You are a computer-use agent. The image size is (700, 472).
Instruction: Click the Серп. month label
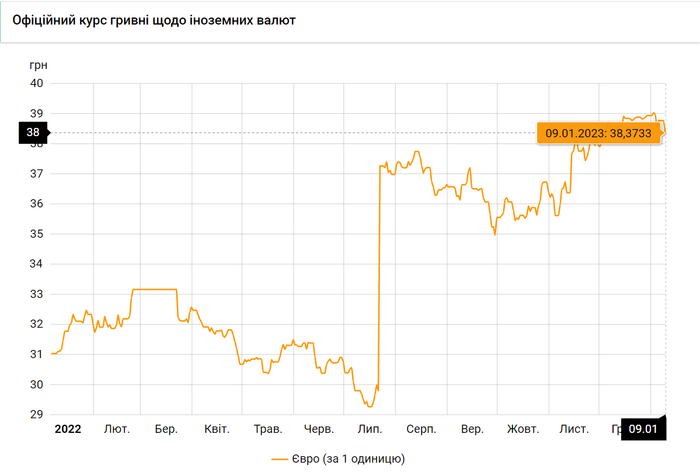(x=421, y=429)
